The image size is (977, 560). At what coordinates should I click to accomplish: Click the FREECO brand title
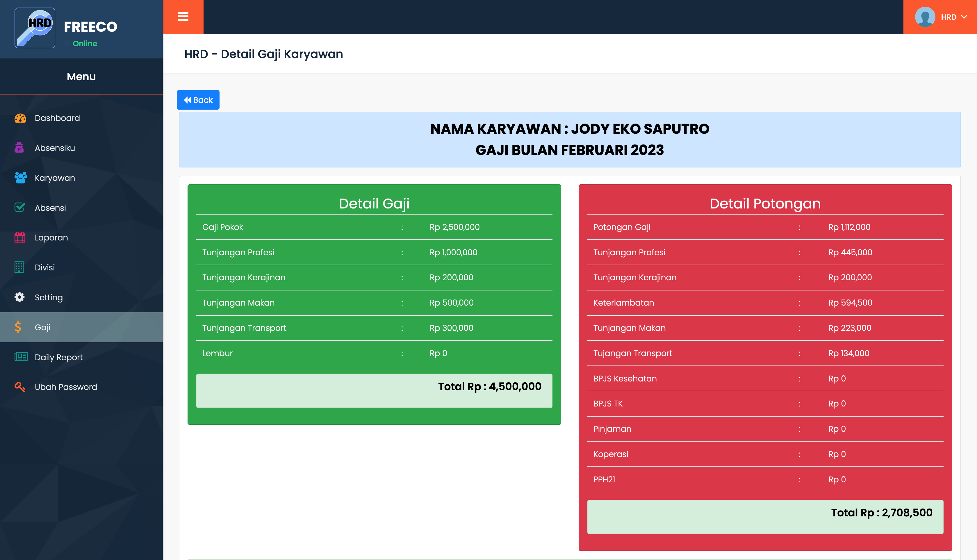90,26
